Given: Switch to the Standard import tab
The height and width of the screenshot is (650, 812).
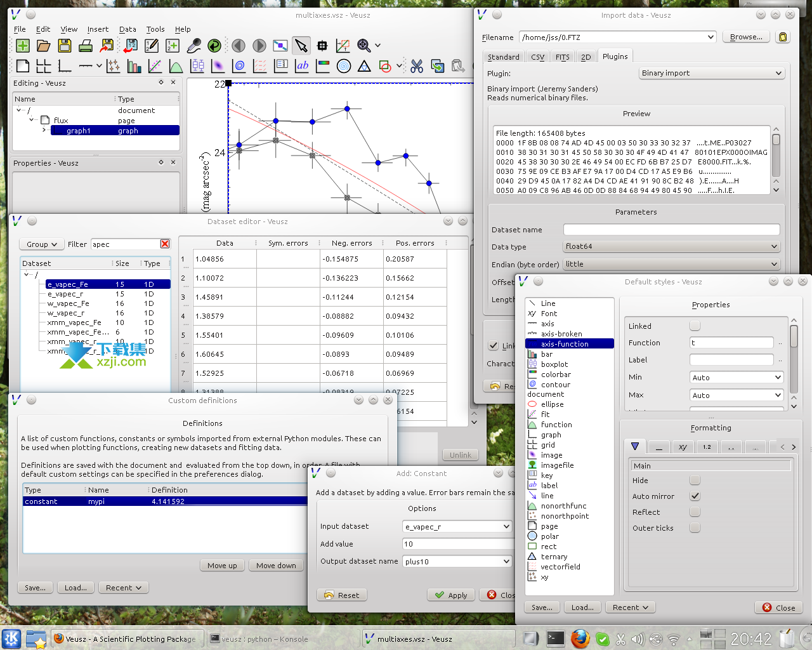Looking at the screenshot, I should (x=504, y=56).
